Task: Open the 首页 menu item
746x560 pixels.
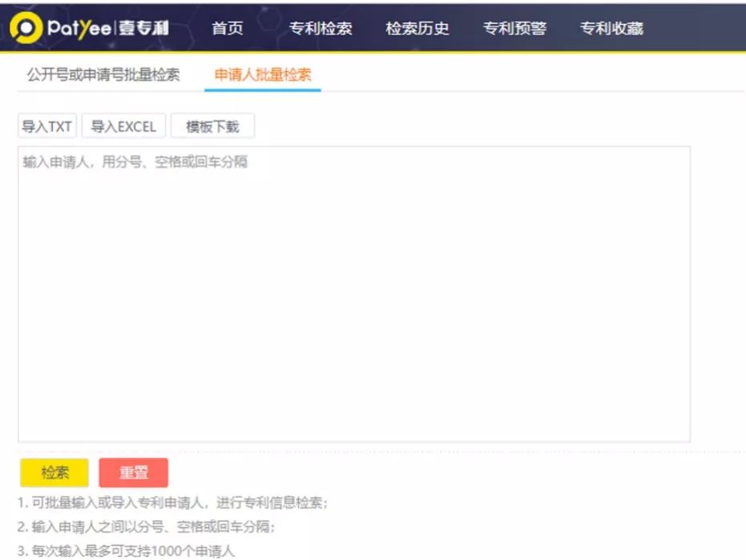Action: (228, 29)
